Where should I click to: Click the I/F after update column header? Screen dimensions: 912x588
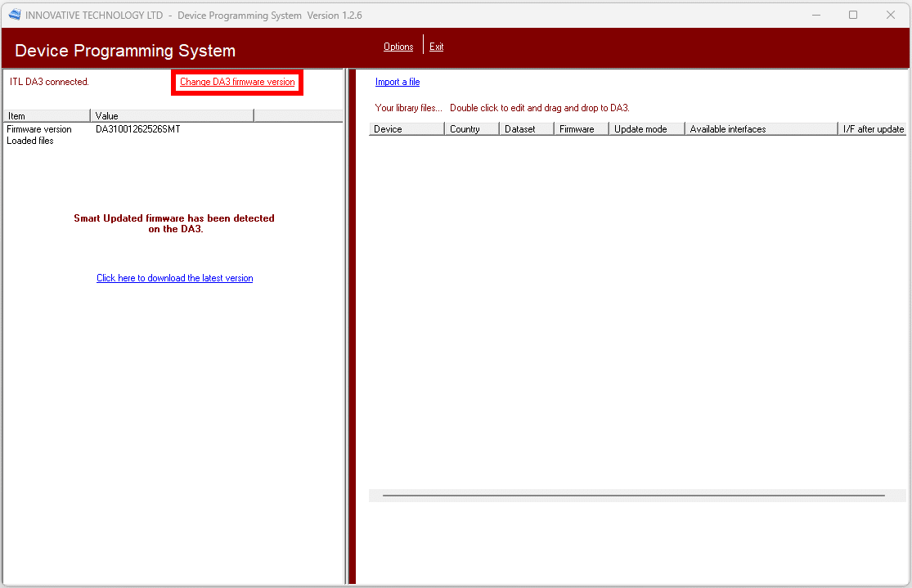(873, 129)
